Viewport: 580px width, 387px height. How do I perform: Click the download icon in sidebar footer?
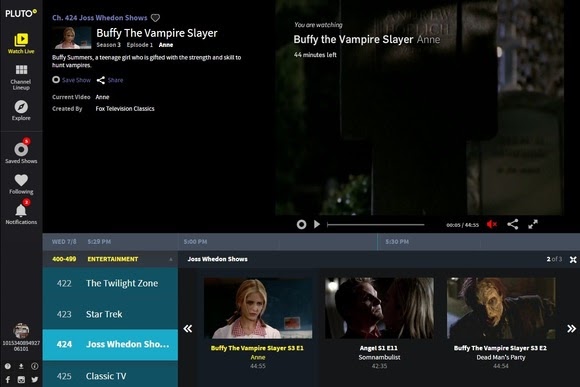tap(21, 366)
